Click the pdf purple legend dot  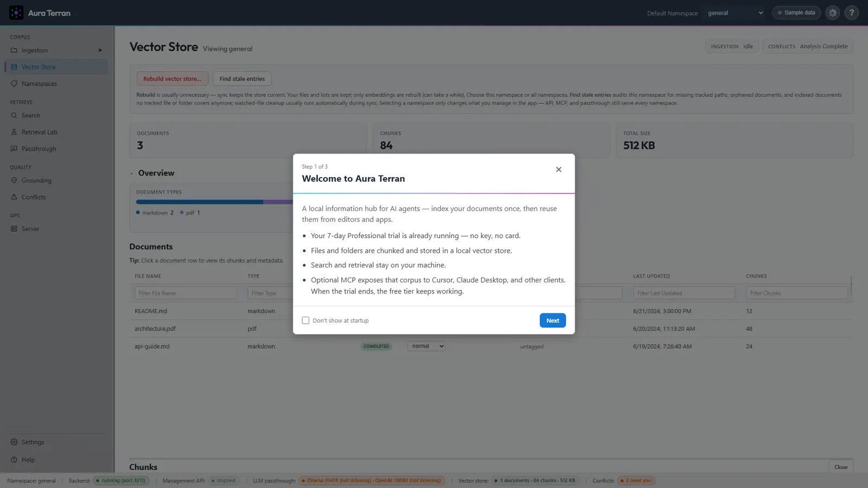[182, 213]
